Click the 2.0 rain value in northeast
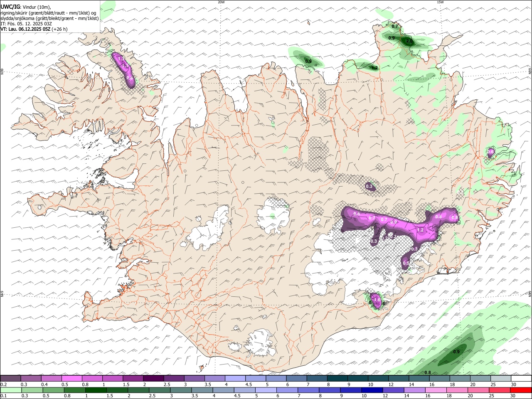 [409, 41]
